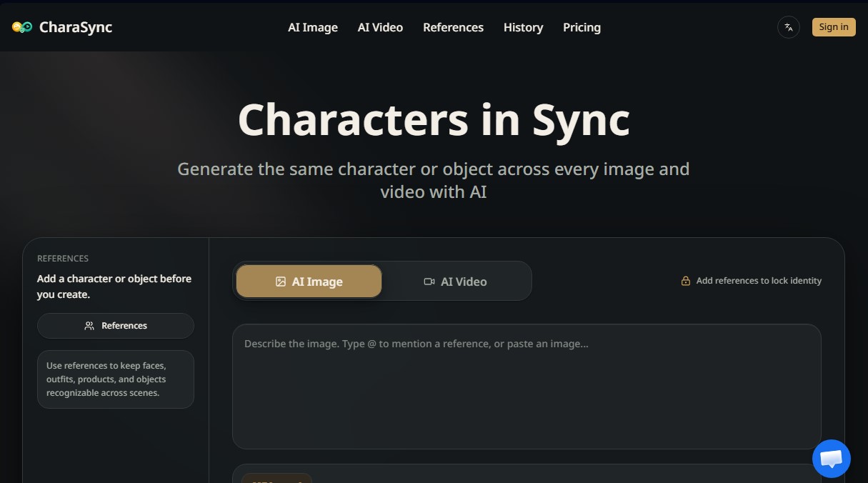
Task: Open the chat support bubble
Action: coord(832,459)
